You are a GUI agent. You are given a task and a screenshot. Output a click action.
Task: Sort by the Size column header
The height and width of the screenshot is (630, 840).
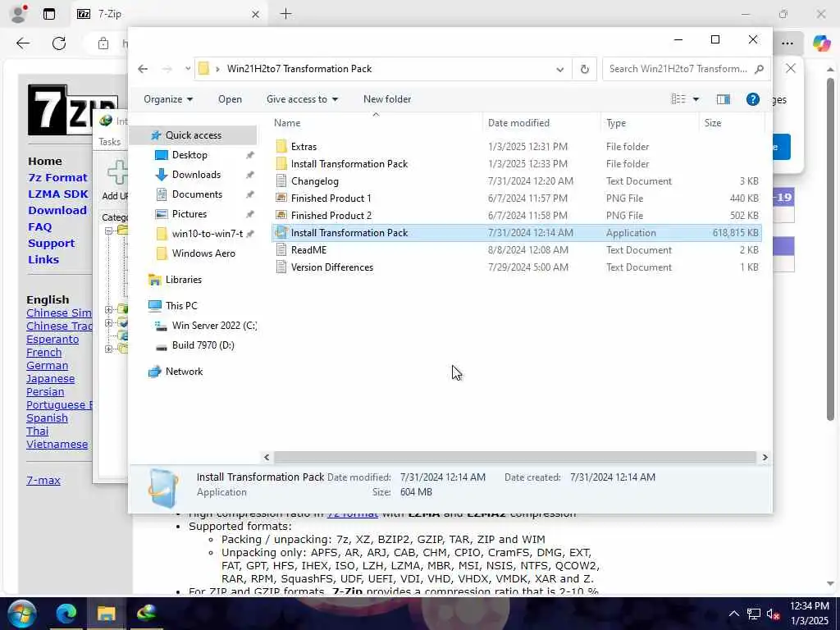point(713,123)
